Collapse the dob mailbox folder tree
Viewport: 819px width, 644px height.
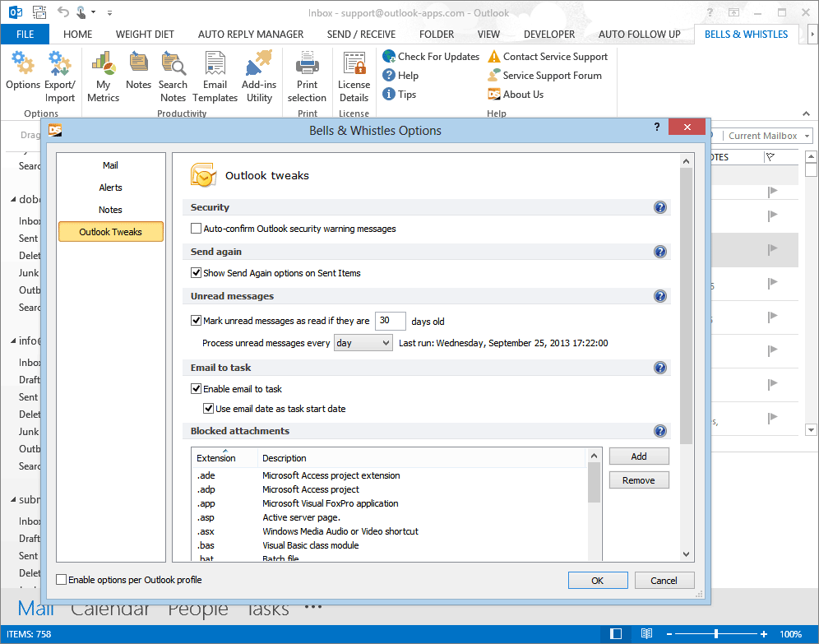pos(13,200)
